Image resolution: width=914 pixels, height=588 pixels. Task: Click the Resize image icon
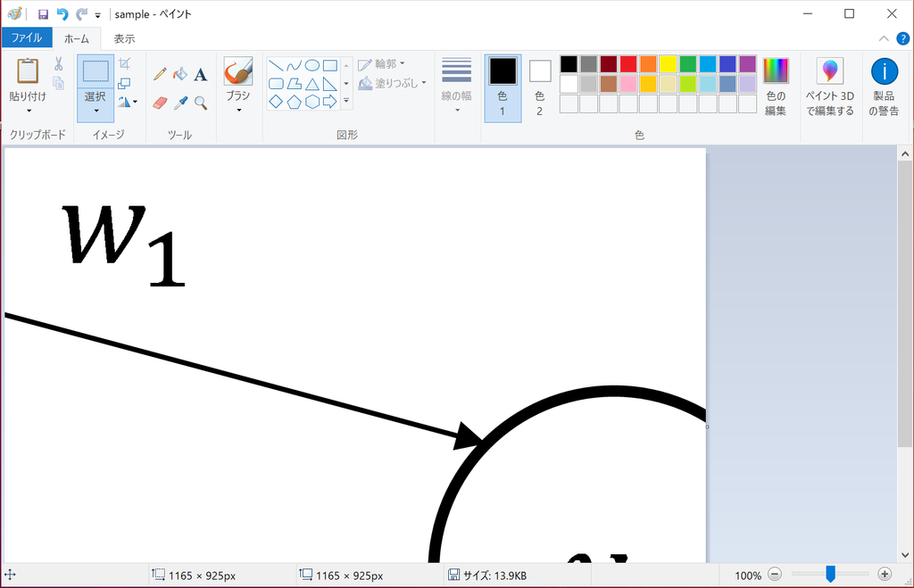[124, 83]
